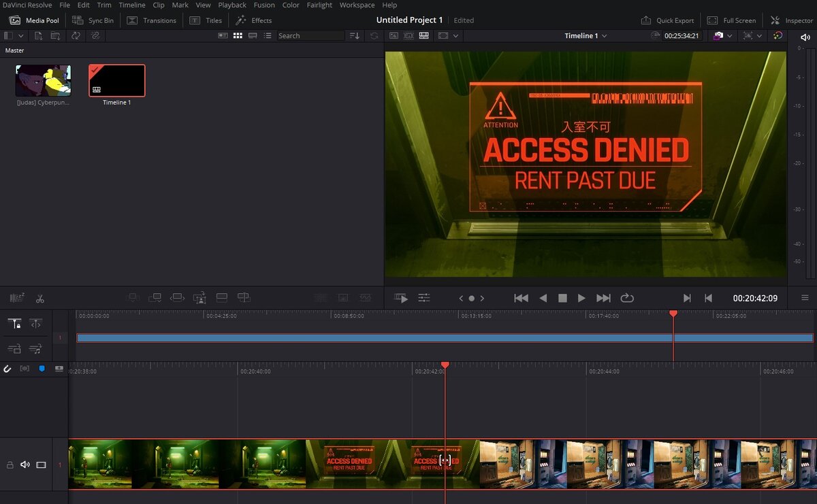Click the timeline duration 00:25:34:21 field

tap(682, 35)
